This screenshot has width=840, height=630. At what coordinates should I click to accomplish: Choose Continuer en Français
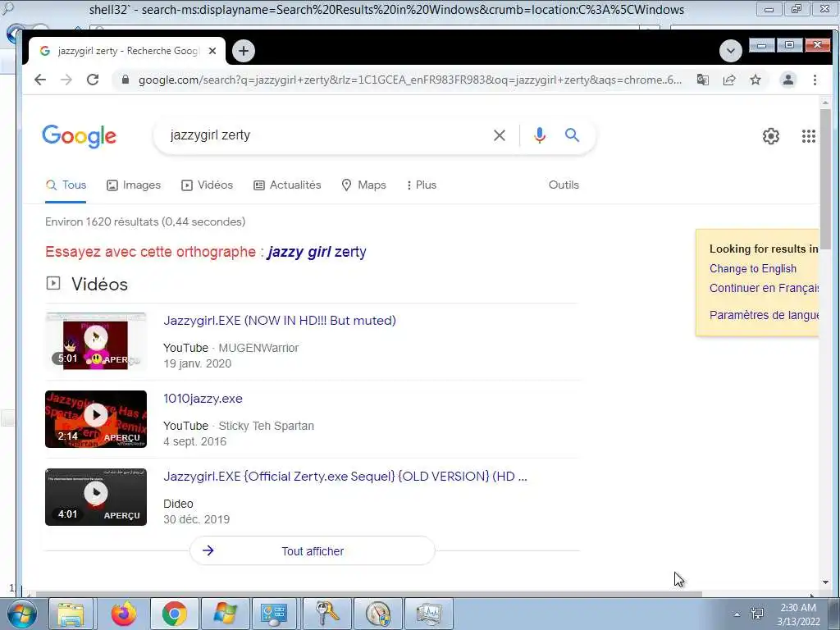(765, 288)
